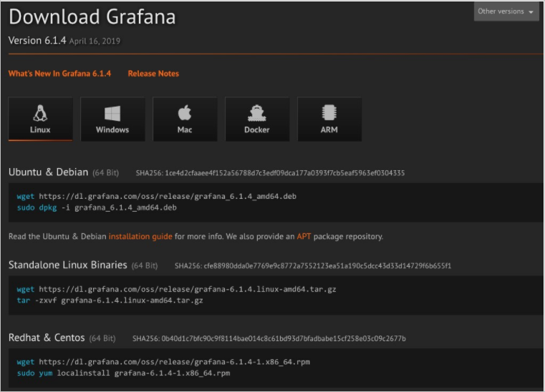Switch to the Windows tab label

pos(112,129)
